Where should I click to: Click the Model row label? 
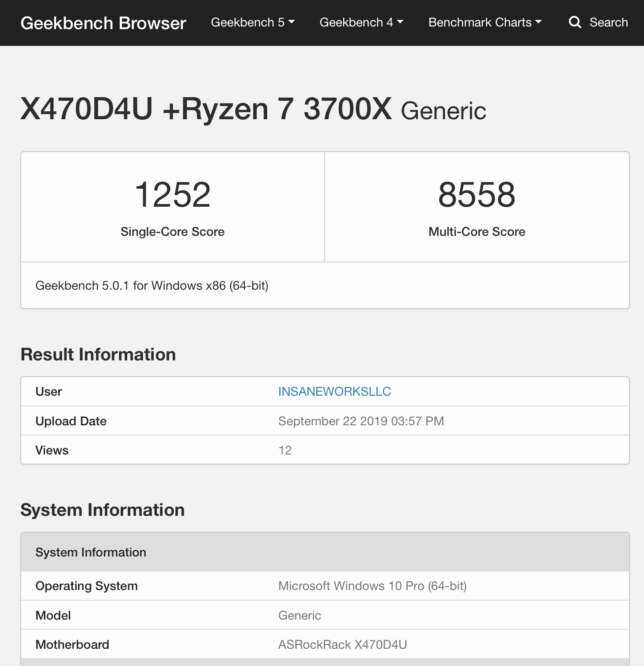pyautogui.click(x=53, y=615)
